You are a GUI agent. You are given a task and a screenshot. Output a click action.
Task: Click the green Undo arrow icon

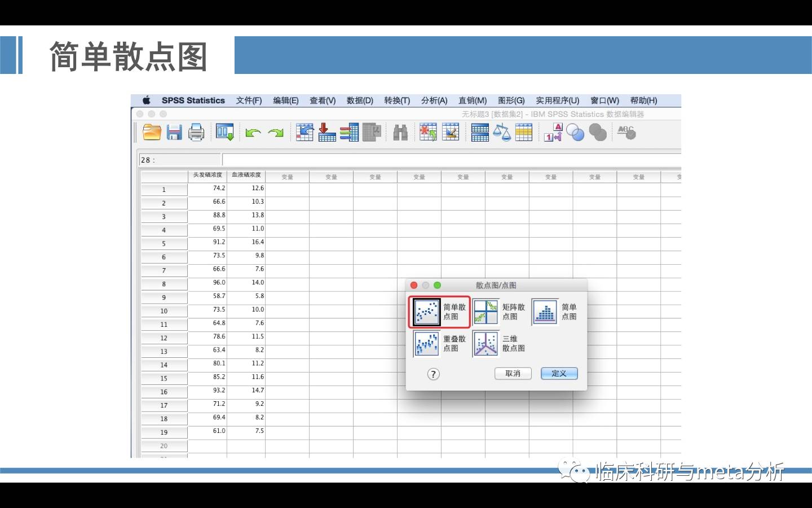tap(253, 133)
